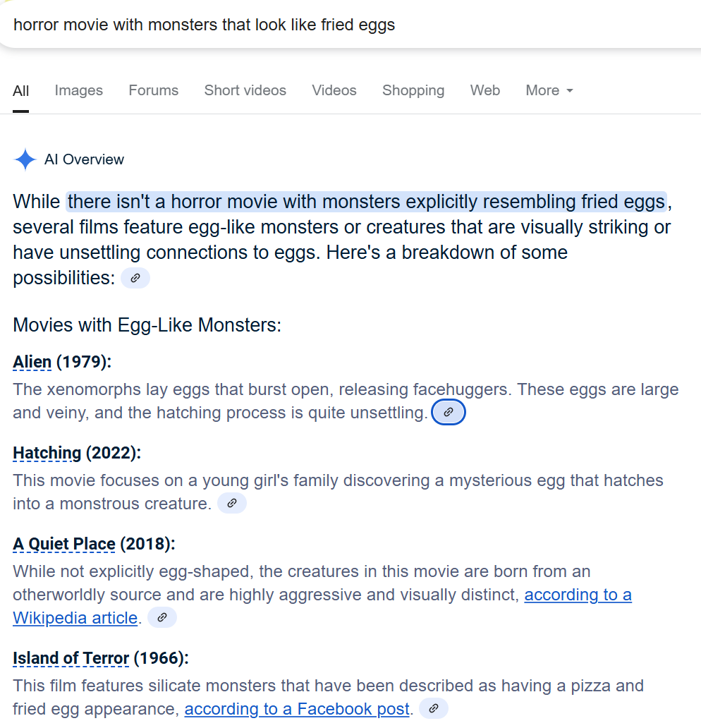Open source link icon after Hatching description
701x728 pixels.
pos(231,503)
